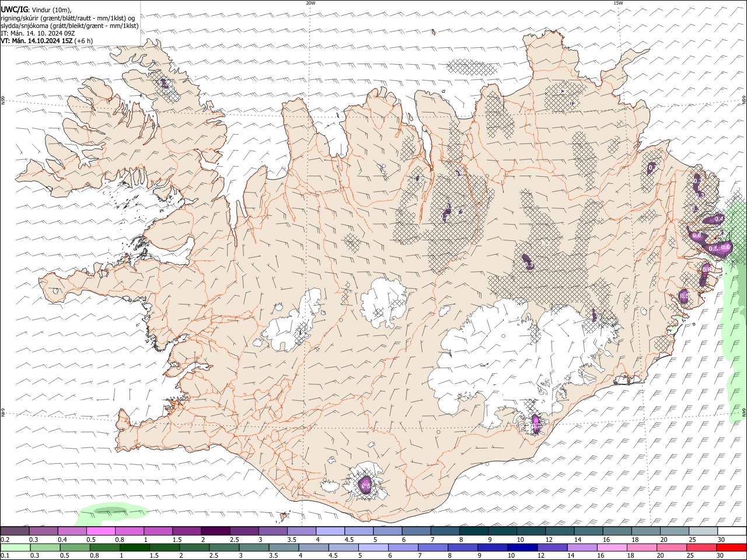Click the 'UWC/IG' title text
The height and width of the screenshot is (560, 747).
tap(14, 10)
